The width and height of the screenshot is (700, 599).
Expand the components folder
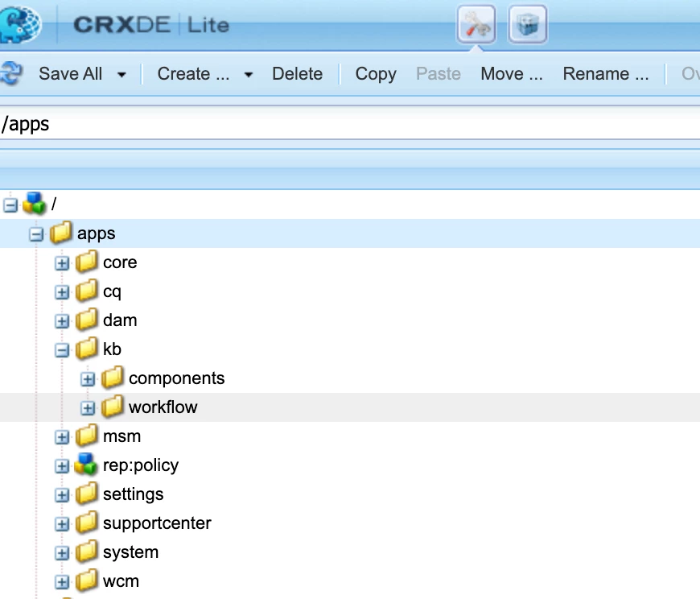[x=88, y=380]
